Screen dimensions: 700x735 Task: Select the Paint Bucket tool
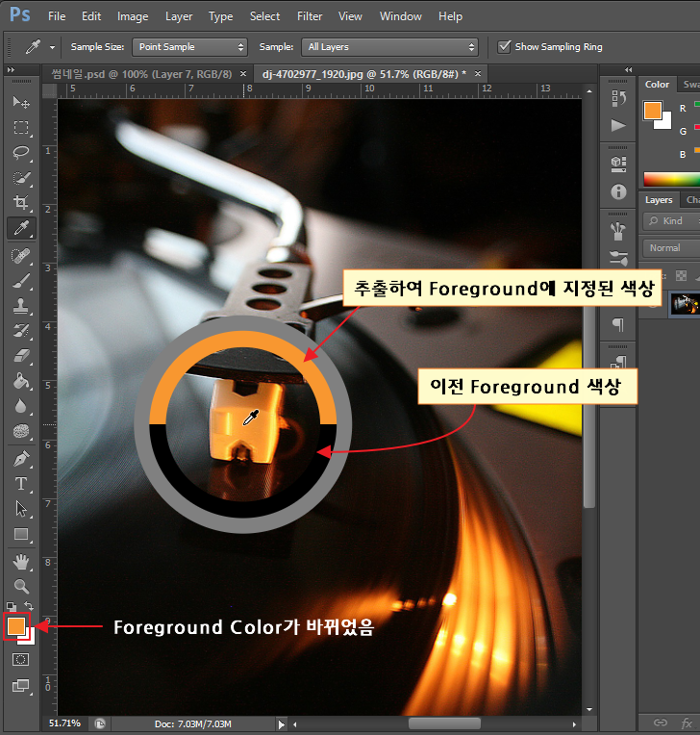20,381
